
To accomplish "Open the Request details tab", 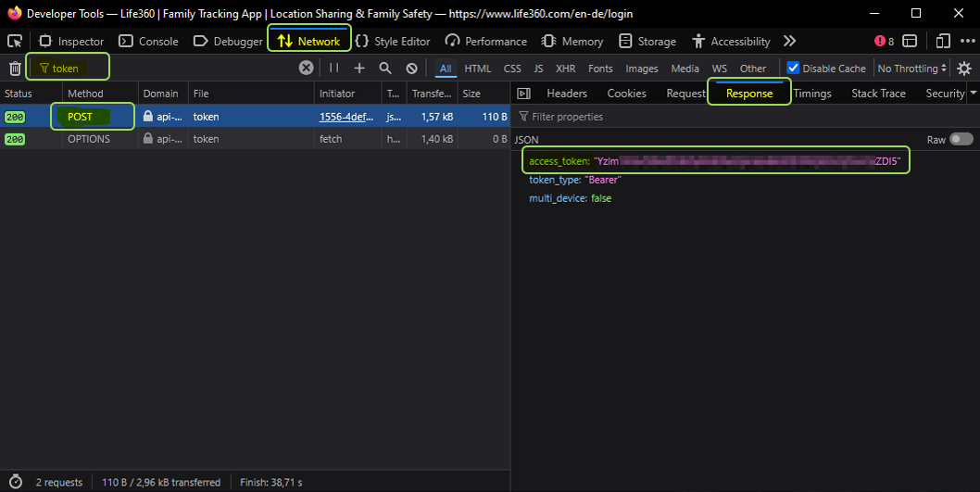I will point(685,94).
